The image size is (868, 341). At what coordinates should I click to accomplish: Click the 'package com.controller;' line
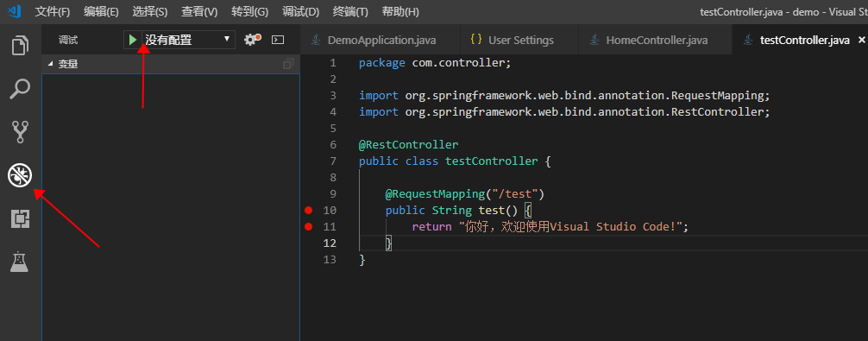435,63
